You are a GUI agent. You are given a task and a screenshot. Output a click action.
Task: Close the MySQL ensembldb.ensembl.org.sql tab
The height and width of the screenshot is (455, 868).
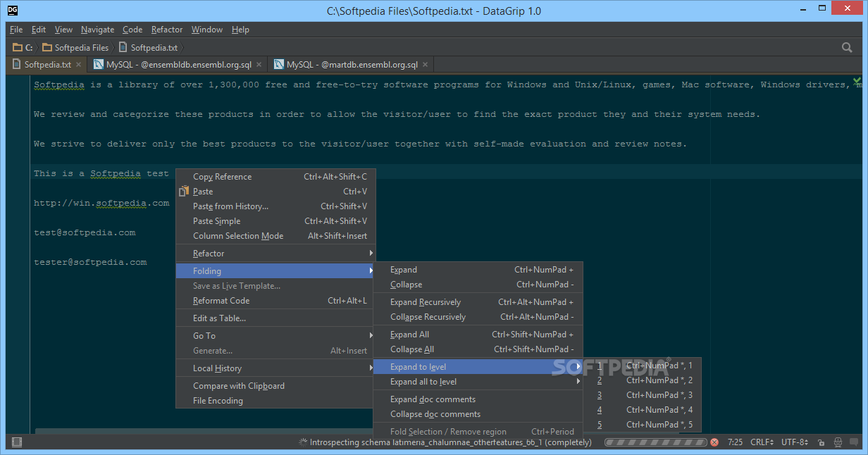coord(259,64)
